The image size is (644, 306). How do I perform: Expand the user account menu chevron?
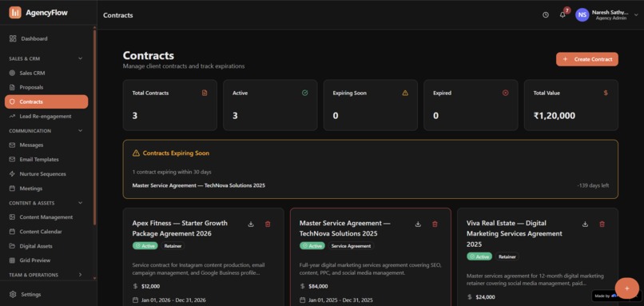(x=636, y=15)
